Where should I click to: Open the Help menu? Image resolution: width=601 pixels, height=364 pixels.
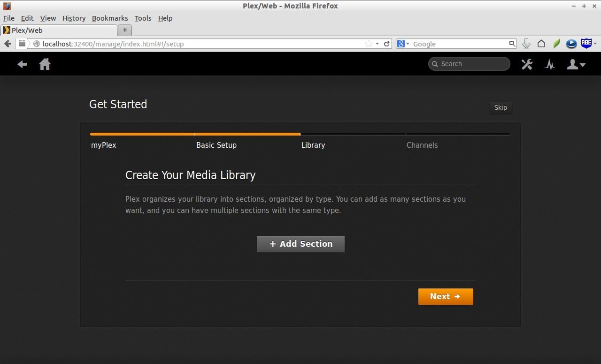pos(165,18)
